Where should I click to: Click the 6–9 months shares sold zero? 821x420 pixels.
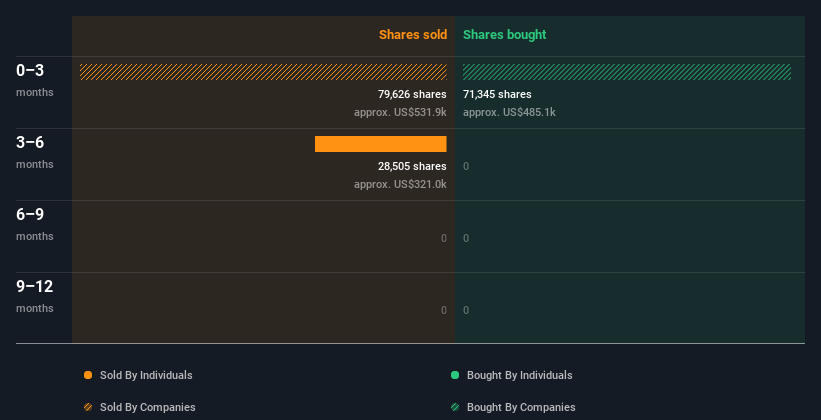(x=444, y=238)
